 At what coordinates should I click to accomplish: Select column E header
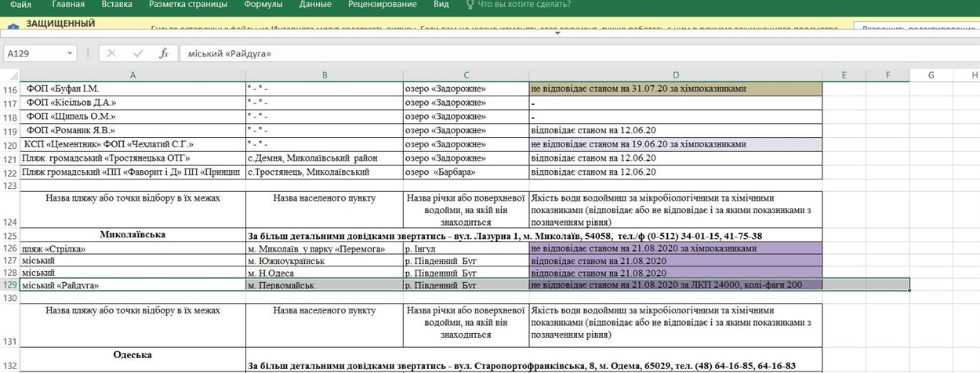pyautogui.click(x=844, y=75)
